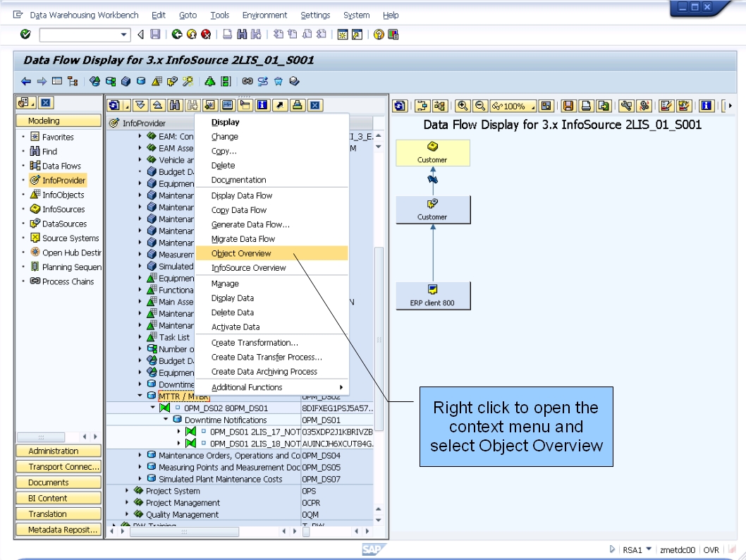Viewport: 746px width, 560px height.
Task: Click the blue Information icon in tree toolbar
Action: (x=262, y=105)
